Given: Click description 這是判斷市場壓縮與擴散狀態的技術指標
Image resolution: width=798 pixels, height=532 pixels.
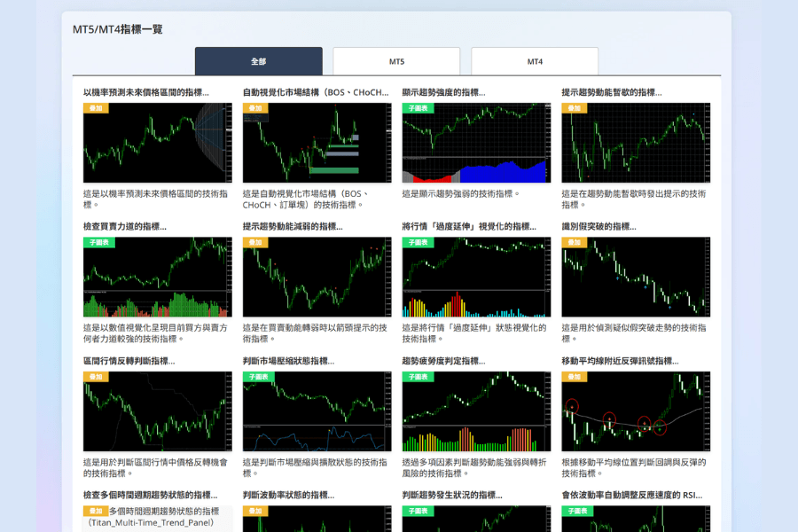Looking at the screenshot, I should [x=315, y=468].
